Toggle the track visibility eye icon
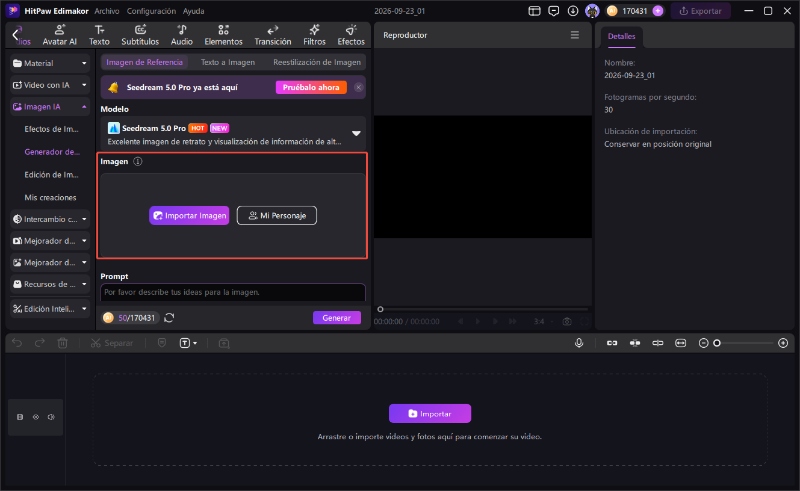Viewport: 800px width, 491px height. click(36, 417)
